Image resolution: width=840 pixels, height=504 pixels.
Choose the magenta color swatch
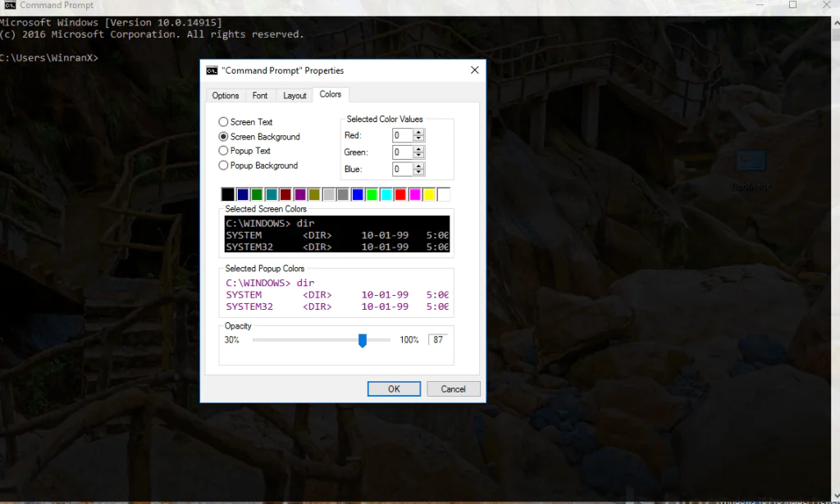[x=415, y=194]
